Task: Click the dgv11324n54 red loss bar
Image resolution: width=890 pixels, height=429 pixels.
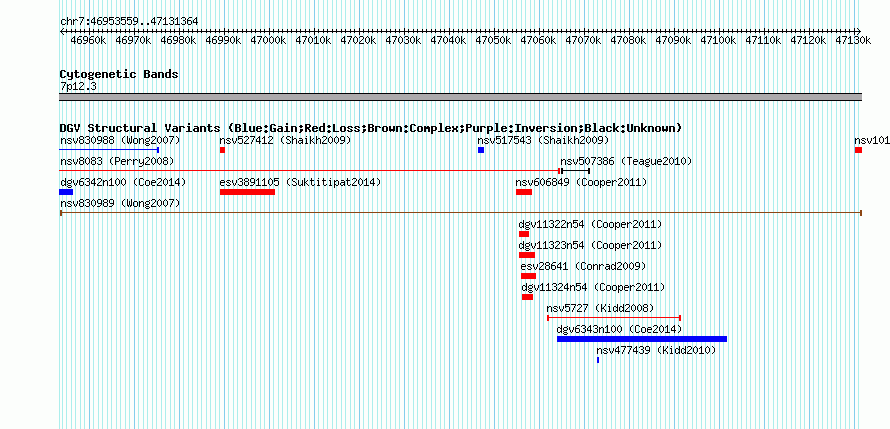Action: click(527, 297)
